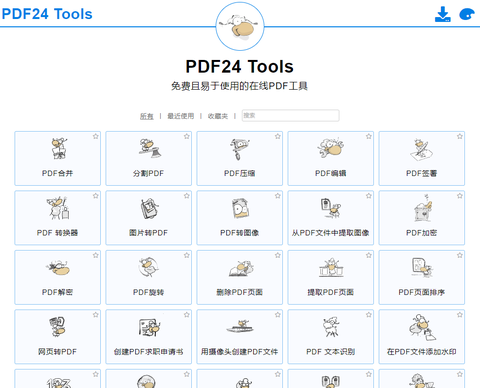This screenshot has height=388, width=480.
Task: Click the 删除PDF页面 label text
Action: point(239,292)
